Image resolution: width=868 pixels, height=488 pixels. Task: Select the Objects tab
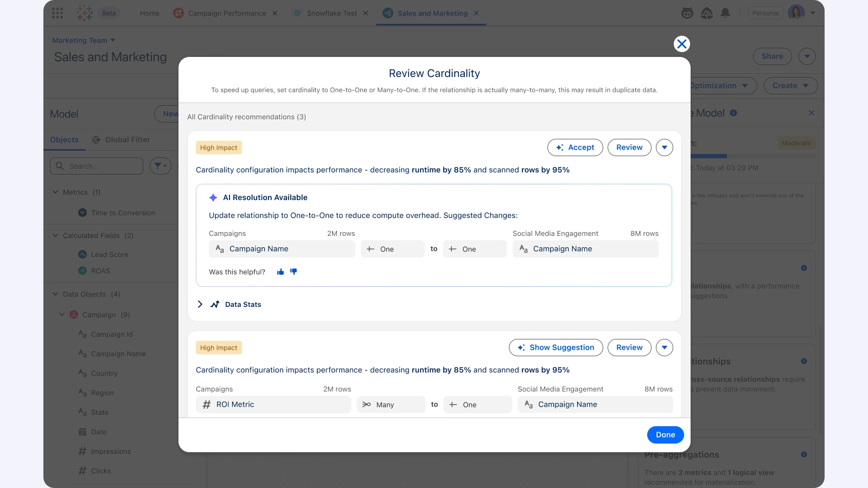click(64, 140)
